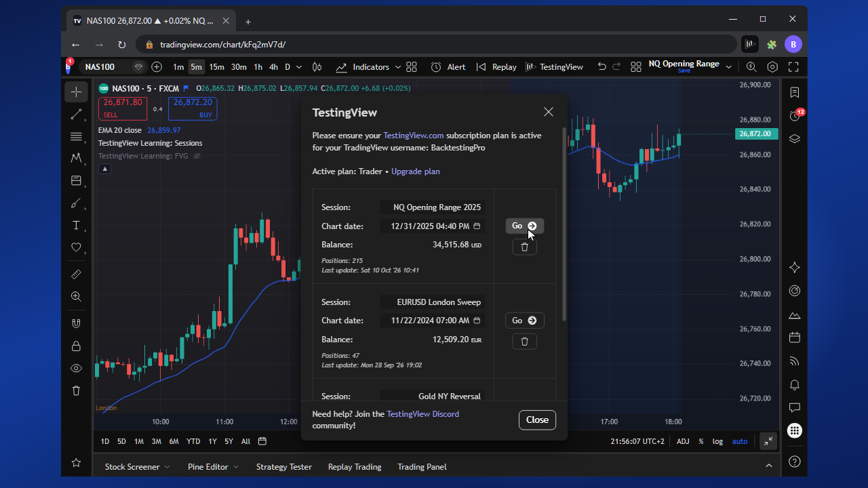Select the ruler measure tool
Viewport: 868px width, 488px height.
point(76,274)
